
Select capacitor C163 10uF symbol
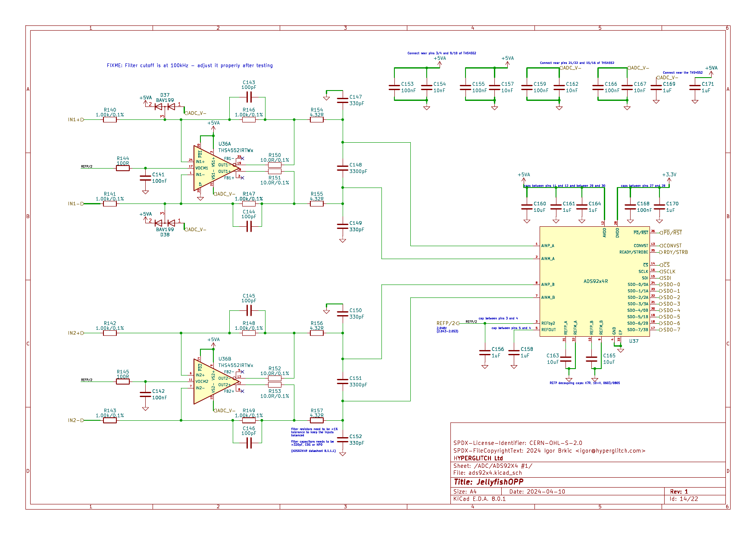click(565, 359)
